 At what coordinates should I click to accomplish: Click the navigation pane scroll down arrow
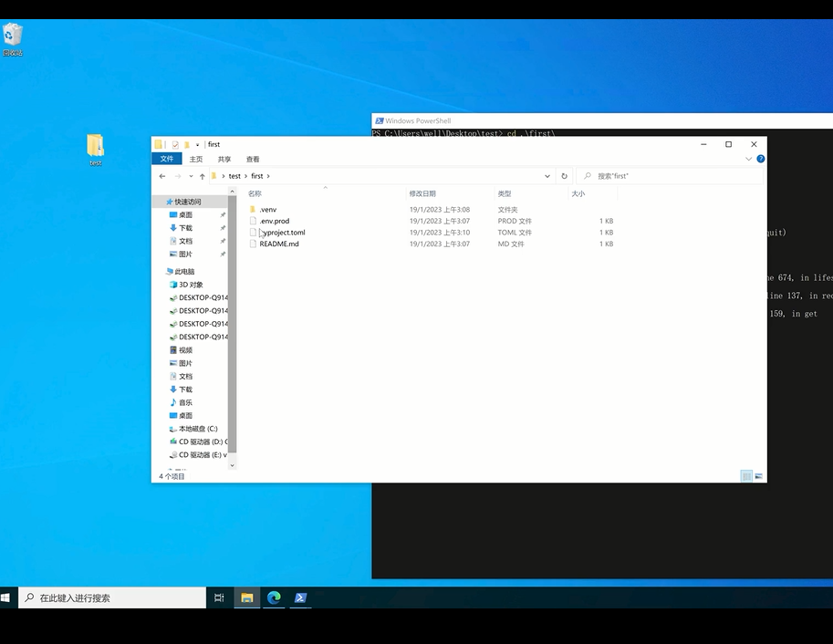[x=232, y=465]
